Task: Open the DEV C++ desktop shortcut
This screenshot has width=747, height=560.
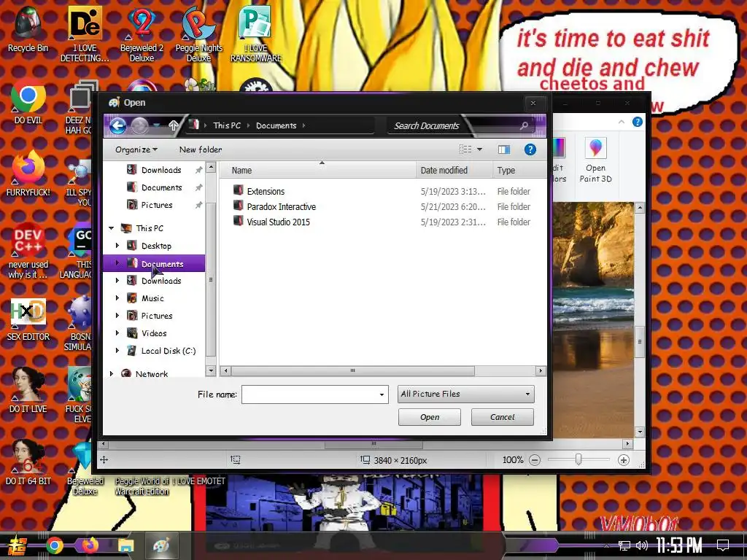Action: (x=28, y=251)
